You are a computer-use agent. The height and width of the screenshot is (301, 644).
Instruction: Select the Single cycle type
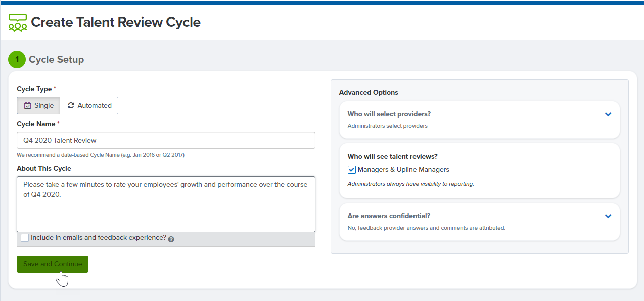pyautogui.click(x=38, y=106)
